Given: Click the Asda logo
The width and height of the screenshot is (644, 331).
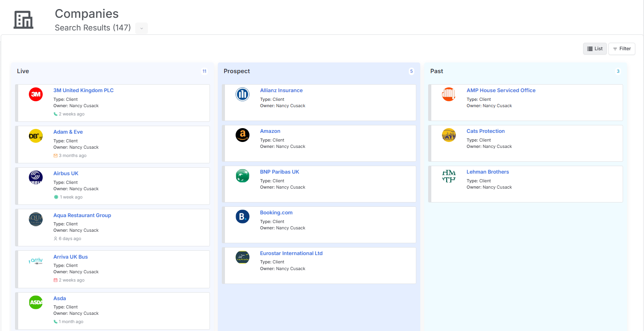Looking at the screenshot, I should [36, 302].
